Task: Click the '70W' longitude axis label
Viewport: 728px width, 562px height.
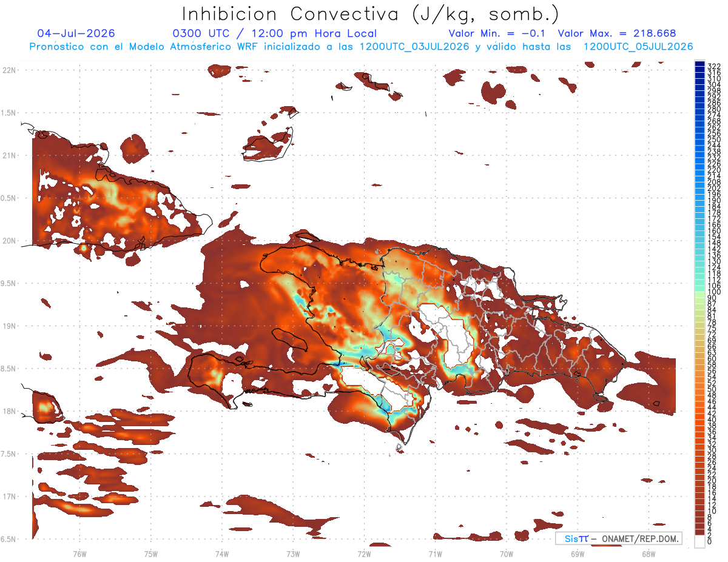Action: click(x=506, y=554)
